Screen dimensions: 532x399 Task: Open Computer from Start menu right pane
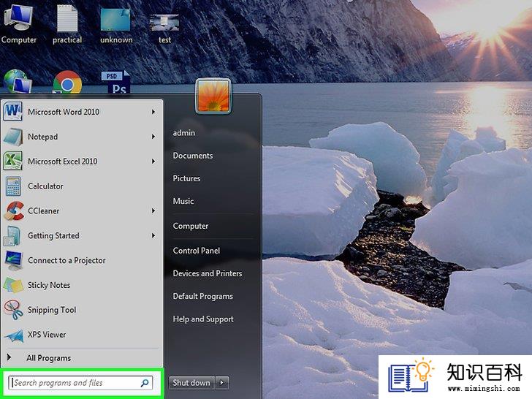coord(190,226)
